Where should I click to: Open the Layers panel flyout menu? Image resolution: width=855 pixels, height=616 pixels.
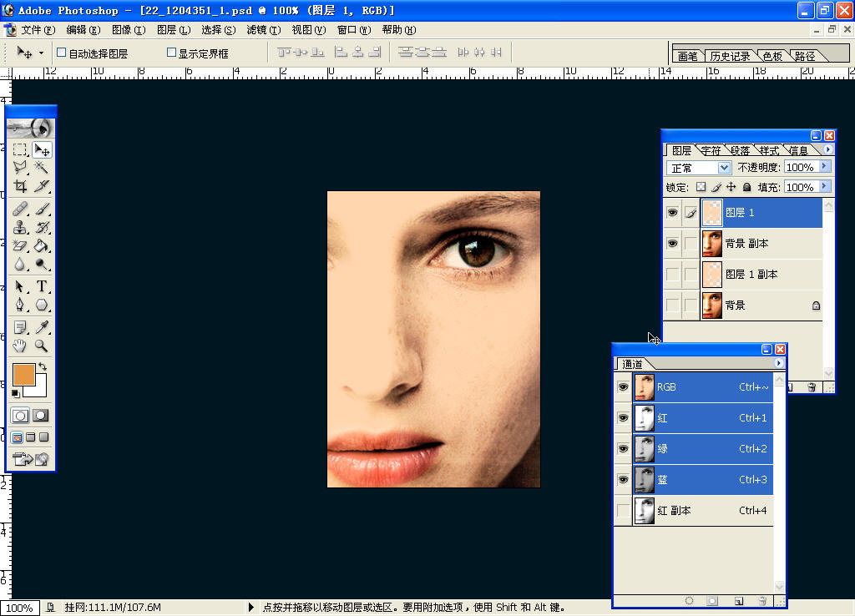click(827, 149)
